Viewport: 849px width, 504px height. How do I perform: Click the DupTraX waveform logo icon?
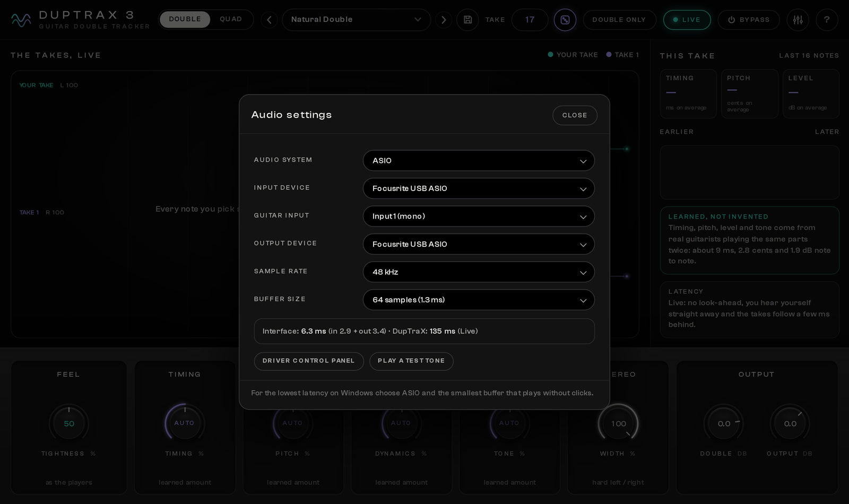[x=21, y=20]
